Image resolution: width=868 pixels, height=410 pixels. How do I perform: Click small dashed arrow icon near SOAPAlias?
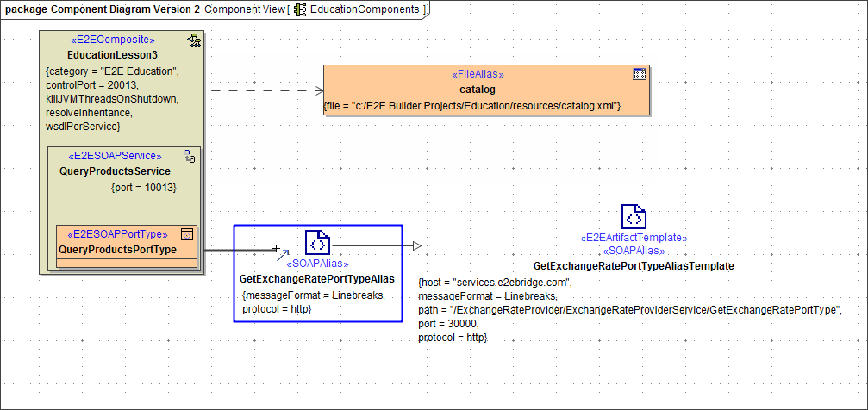281,258
